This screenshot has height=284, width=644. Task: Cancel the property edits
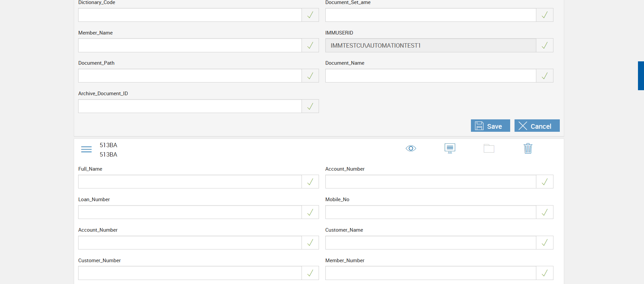[x=537, y=126]
